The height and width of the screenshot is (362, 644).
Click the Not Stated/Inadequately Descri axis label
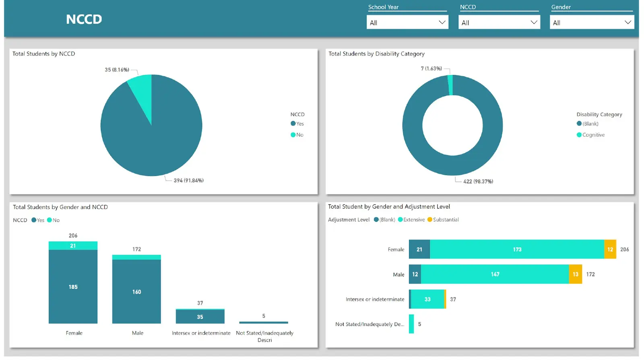point(265,336)
